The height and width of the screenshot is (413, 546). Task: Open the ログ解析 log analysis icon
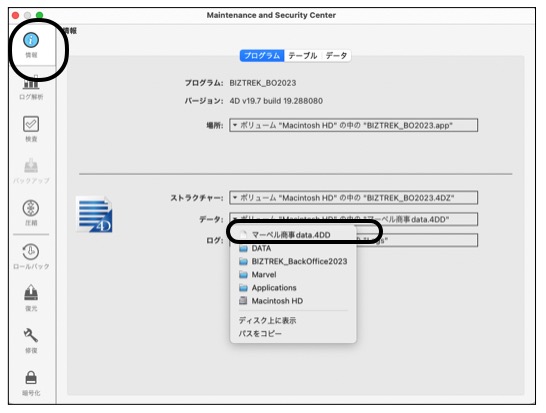coord(31,87)
